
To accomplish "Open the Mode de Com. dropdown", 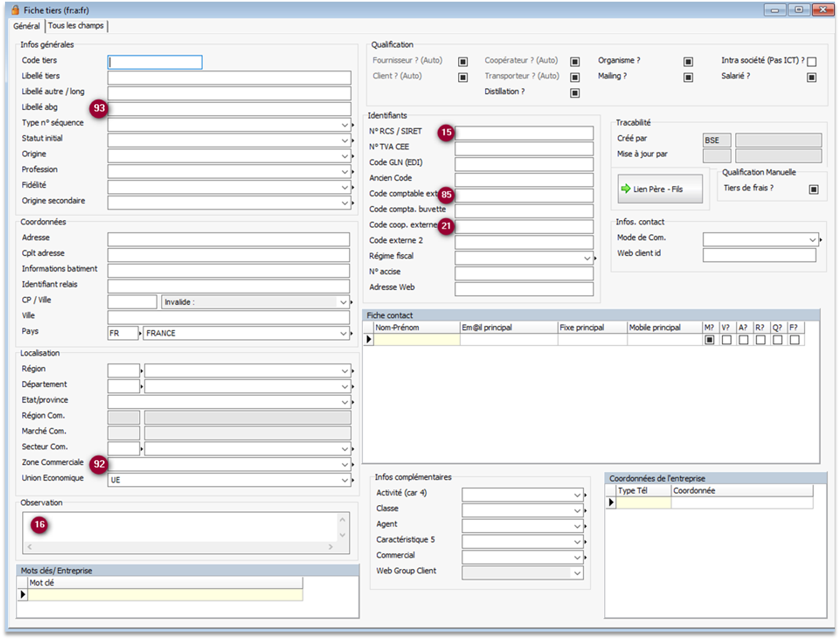I will 812,240.
